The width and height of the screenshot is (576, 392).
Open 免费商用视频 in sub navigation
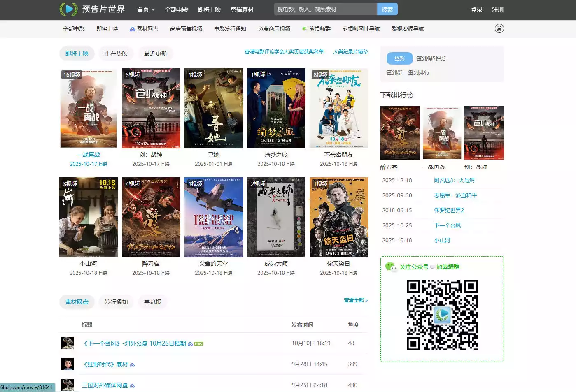tap(274, 29)
